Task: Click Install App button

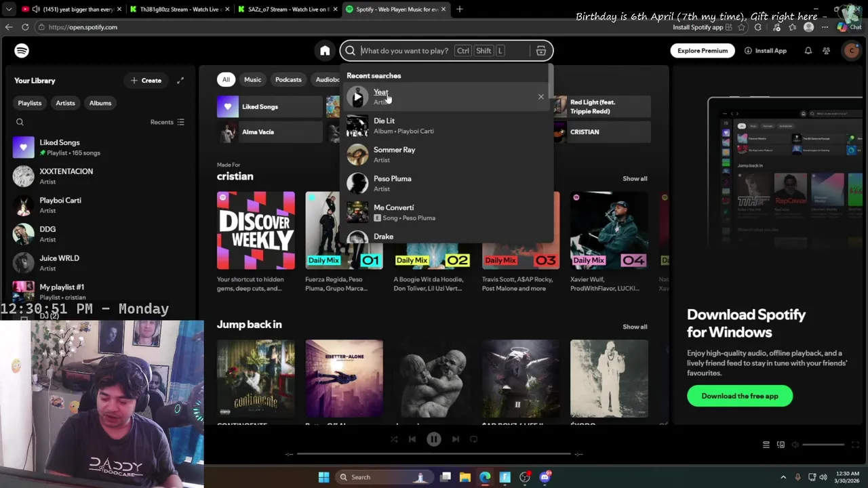Action: click(x=766, y=51)
